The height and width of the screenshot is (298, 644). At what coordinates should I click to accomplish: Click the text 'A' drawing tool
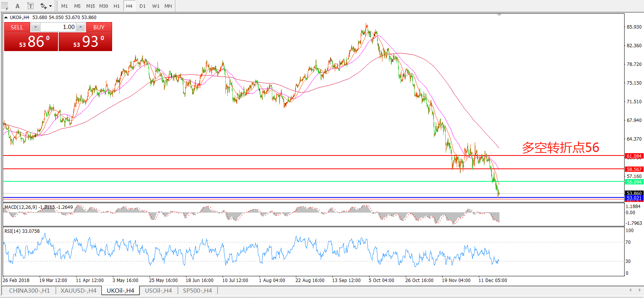coord(18,6)
